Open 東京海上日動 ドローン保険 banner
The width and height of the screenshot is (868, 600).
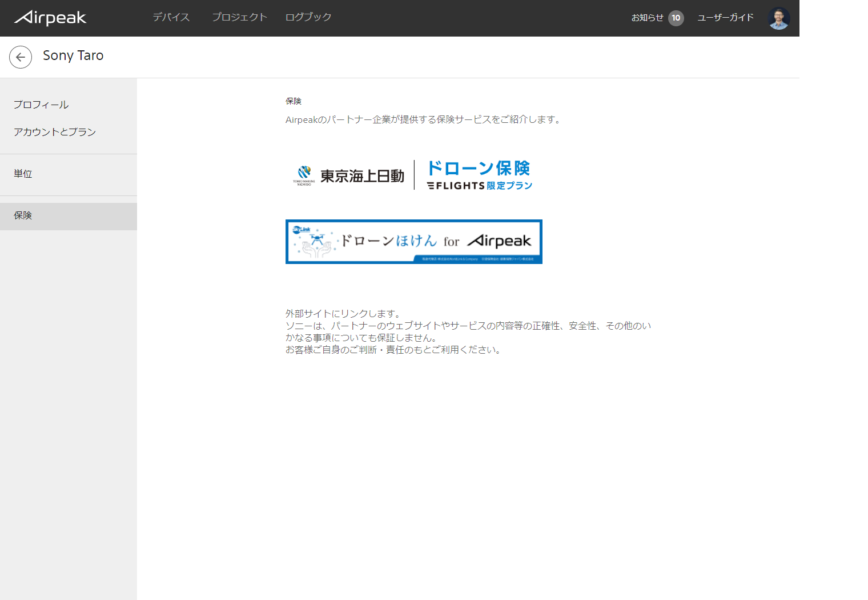point(413,175)
